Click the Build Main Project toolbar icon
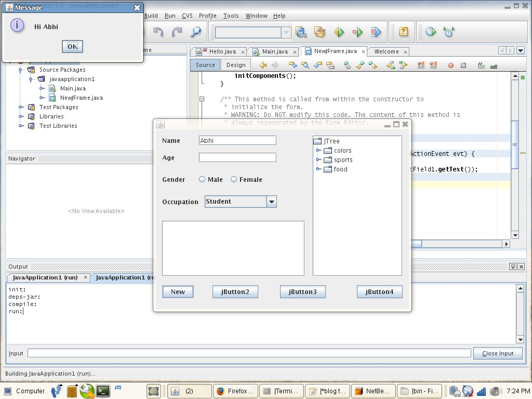The image size is (532, 399). (301, 32)
